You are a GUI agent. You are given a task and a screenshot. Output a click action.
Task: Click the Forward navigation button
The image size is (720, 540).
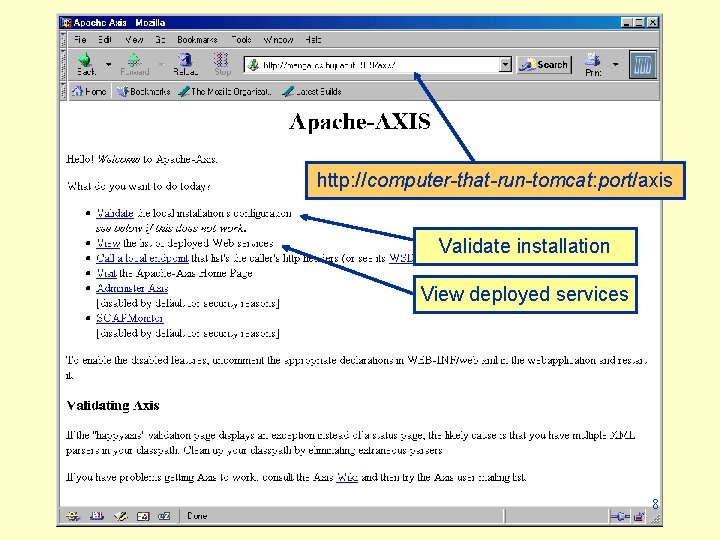point(135,64)
